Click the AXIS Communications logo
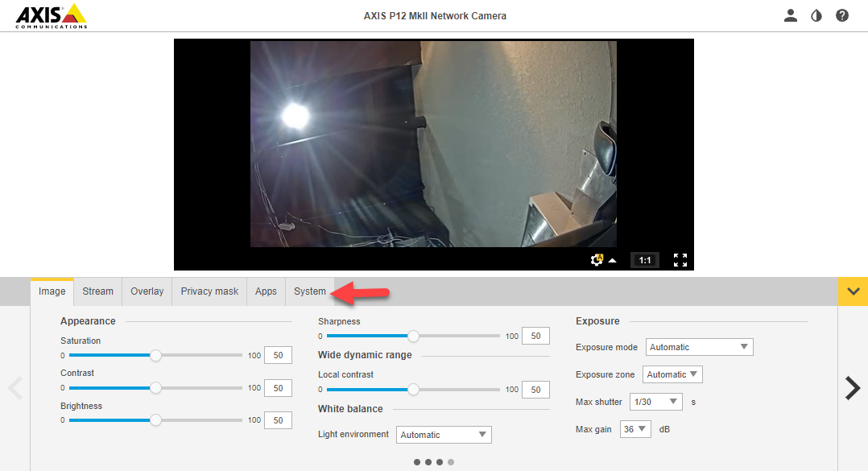The width and height of the screenshot is (868, 471). (51, 16)
